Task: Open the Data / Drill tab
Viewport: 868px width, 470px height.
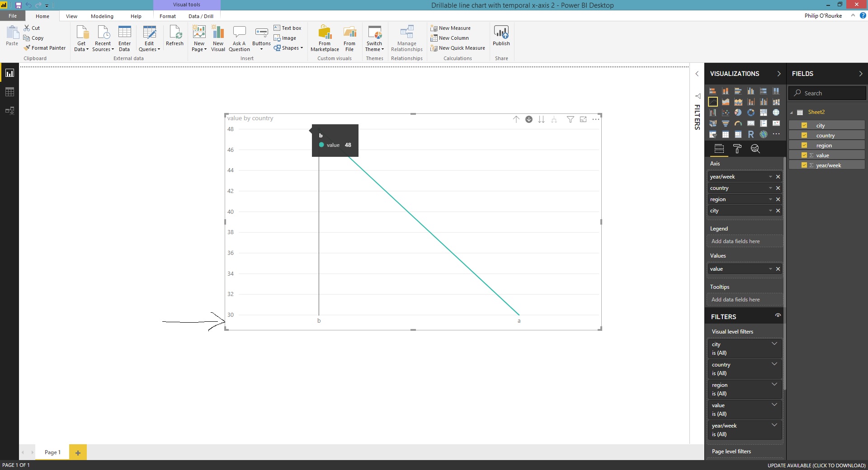Action: [201, 16]
